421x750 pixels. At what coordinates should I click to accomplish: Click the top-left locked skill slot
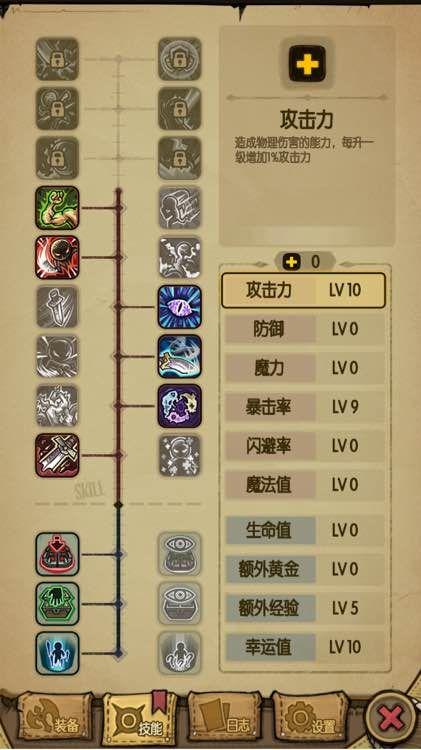[x=57, y=59]
